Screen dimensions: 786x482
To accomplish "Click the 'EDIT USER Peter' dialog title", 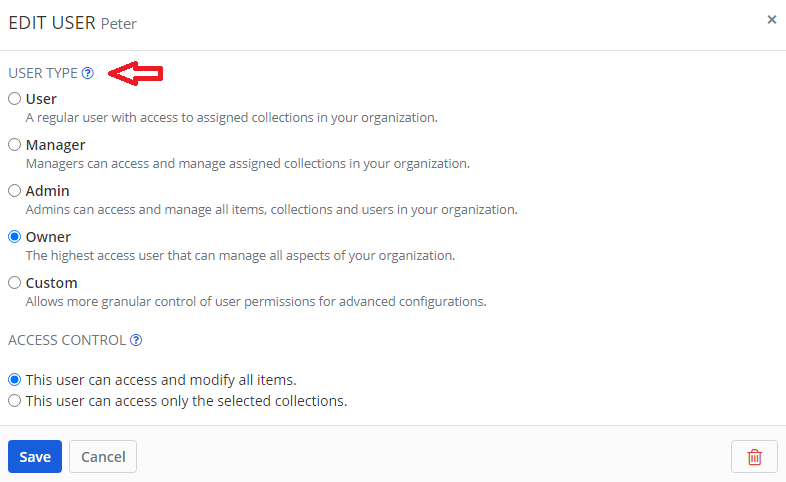I will pyautogui.click(x=72, y=22).
